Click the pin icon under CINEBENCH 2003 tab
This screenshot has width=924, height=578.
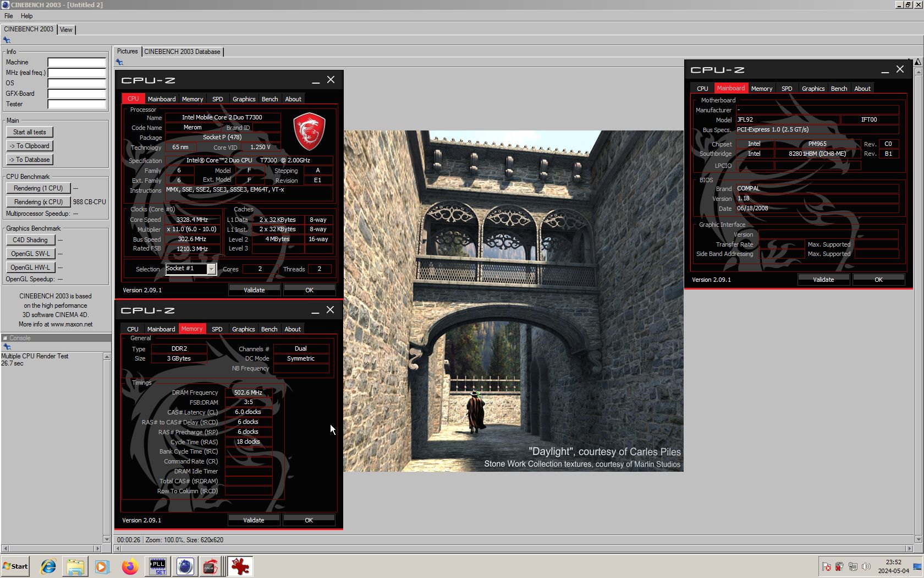point(7,40)
